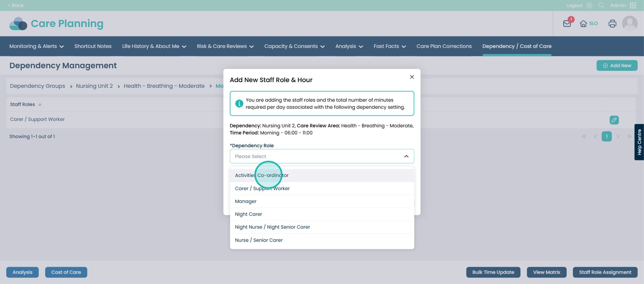Select the Manager role option
The height and width of the screenshot is (284, 644).
pos(246,201)
